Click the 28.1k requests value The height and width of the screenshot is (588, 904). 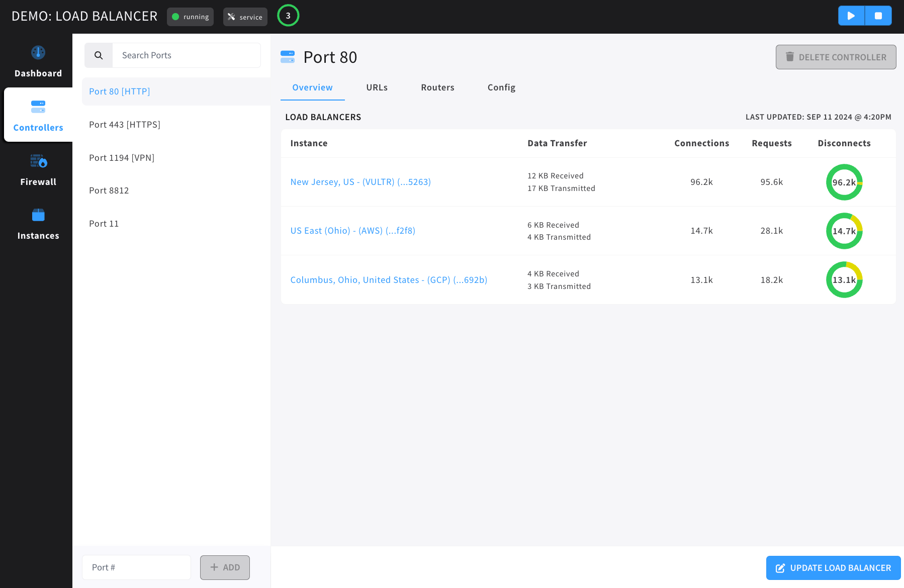772,231
